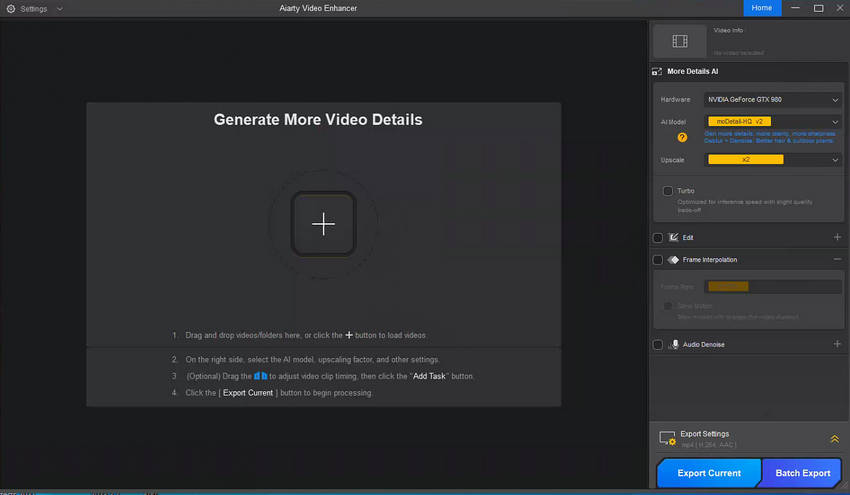Expand the Audio Denoise section
Viewport: 850px width, 495px height.
point(837,344)
